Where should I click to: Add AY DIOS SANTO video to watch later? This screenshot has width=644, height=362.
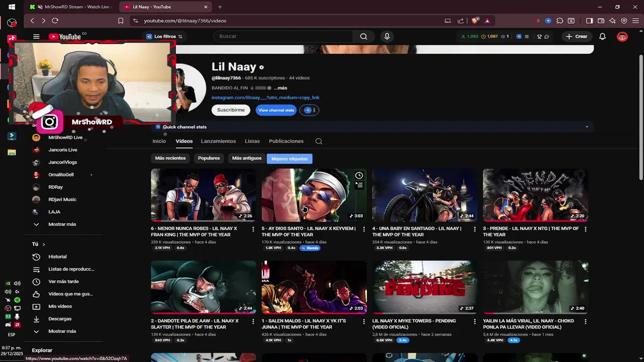click(359, 175)
